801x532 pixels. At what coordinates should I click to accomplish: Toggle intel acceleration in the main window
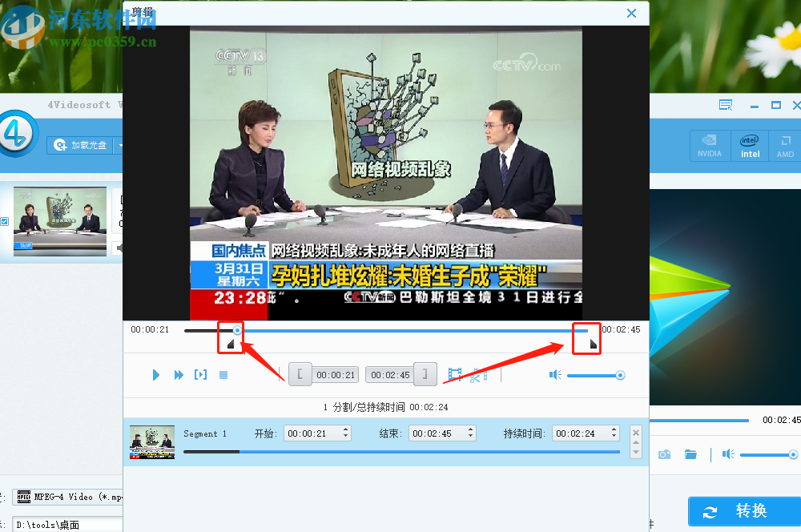click(750, 146)
